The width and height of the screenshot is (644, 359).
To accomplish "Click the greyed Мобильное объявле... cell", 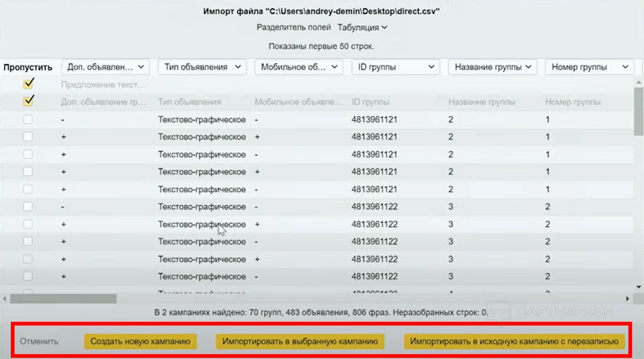I will pos(299,102).
